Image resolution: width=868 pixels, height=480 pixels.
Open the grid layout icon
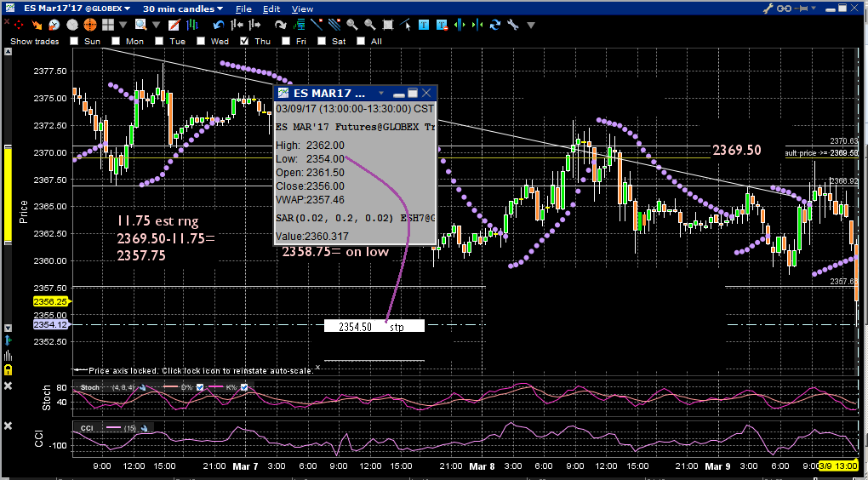tap(108, 25)
